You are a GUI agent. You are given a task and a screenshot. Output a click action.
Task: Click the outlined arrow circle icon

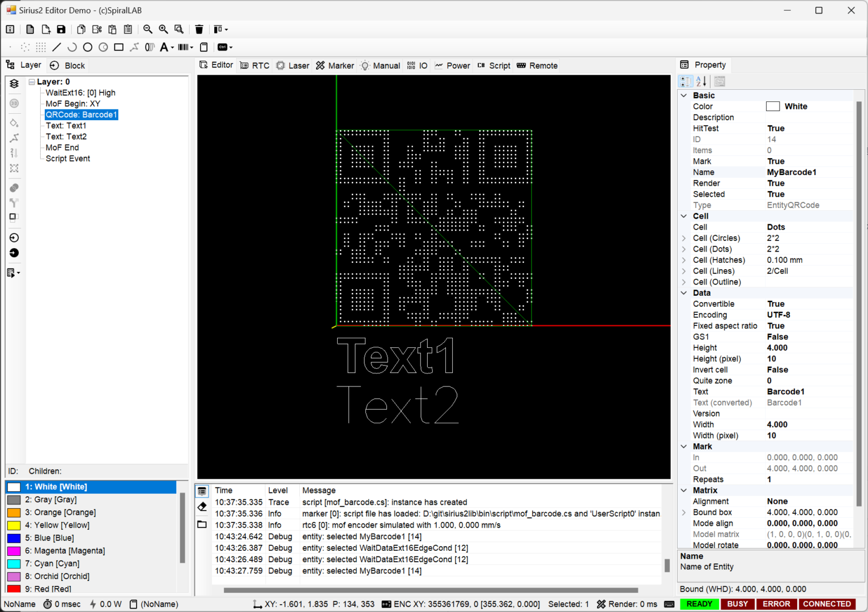pyautogui.click(x=14, y=237)
